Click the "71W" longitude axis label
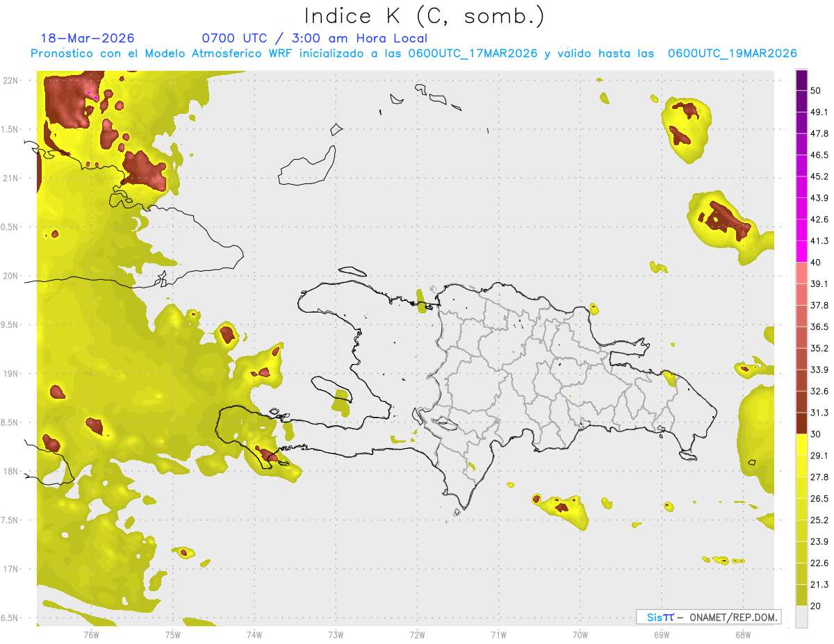Screen dimensions: 834x644 coord(498,635)
